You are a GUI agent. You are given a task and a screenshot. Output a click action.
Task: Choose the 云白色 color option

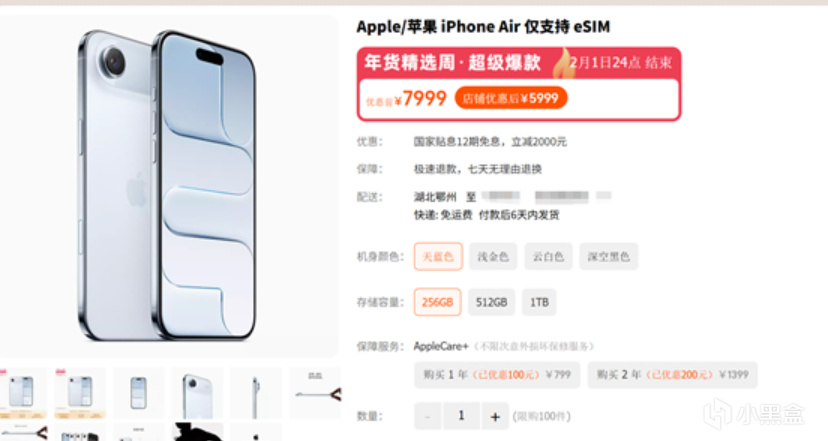pyautogui.click(x=548, y=257)
